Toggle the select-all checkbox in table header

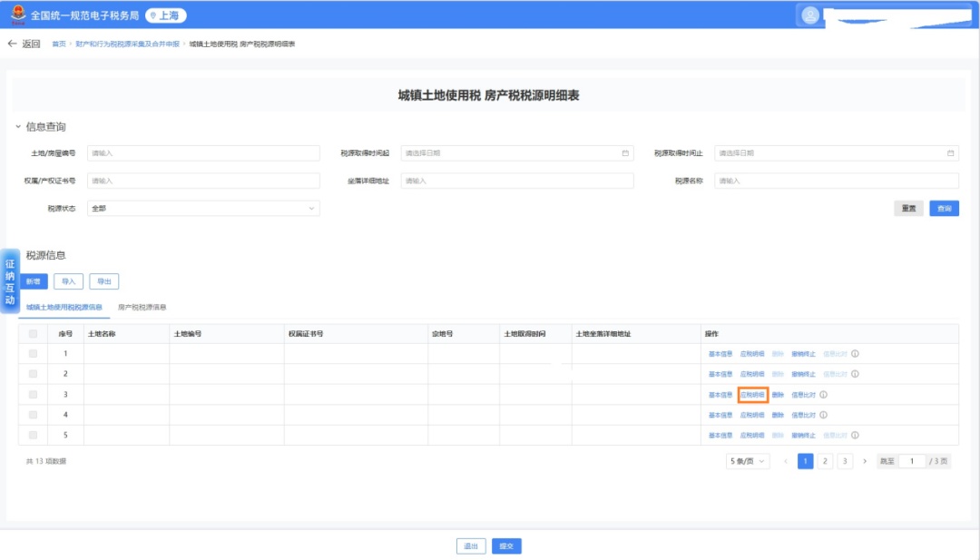point(34,334)
